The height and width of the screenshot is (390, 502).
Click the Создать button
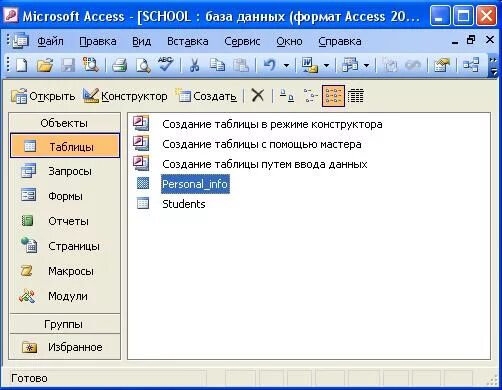pos(206,96)
